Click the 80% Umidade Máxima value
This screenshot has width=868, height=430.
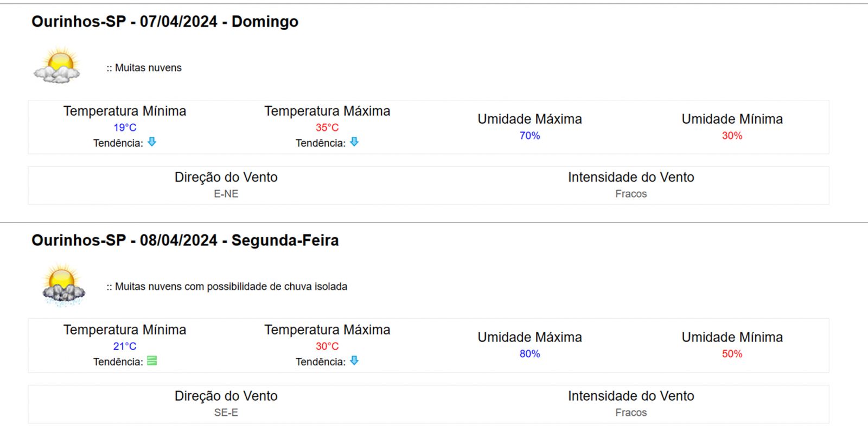pos(530,354)
